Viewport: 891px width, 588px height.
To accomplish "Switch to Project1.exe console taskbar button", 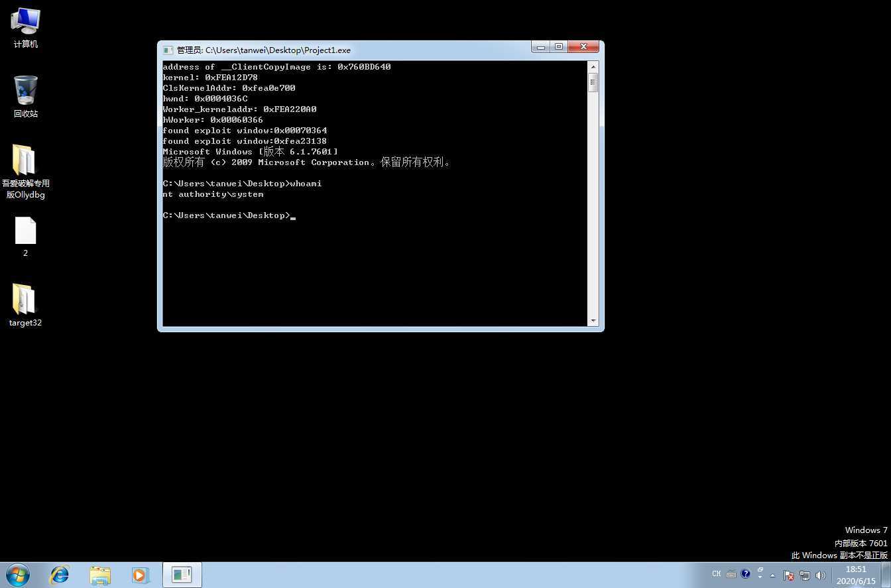I will click(x=182, y=575).
